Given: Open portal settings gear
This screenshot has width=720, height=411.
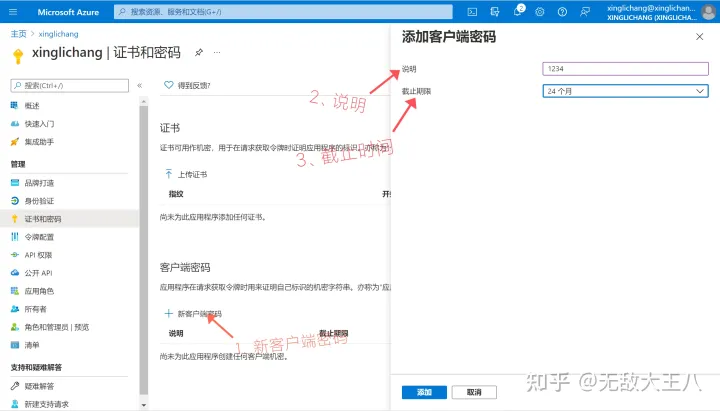Looking at the screenshot, I should click(539, 12).
